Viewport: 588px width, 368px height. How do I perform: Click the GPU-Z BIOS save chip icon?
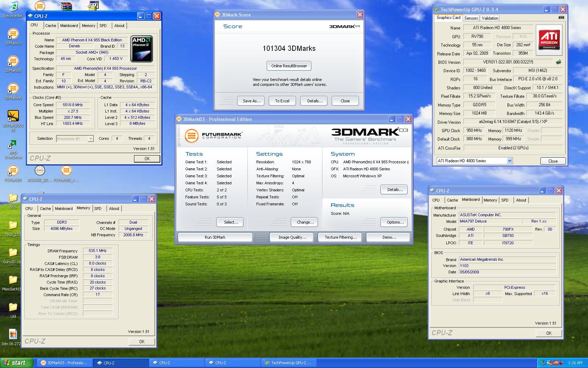(558, 62)
